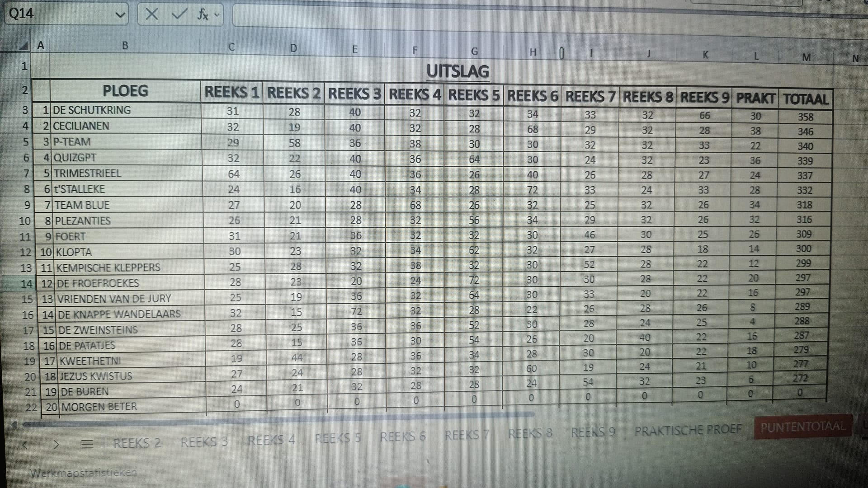The width and height of the screenshot is (868, 488).
Task: Open the PRAKTISCHE PROEF sheet tab
Action: (688, 430)
